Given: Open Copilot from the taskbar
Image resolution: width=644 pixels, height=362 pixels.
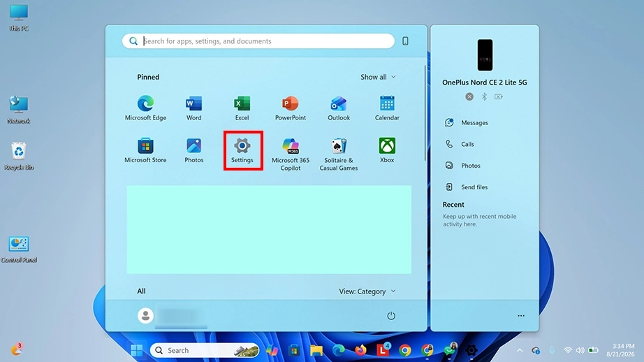Looking at the screenshot, I should tap(272, 351).
